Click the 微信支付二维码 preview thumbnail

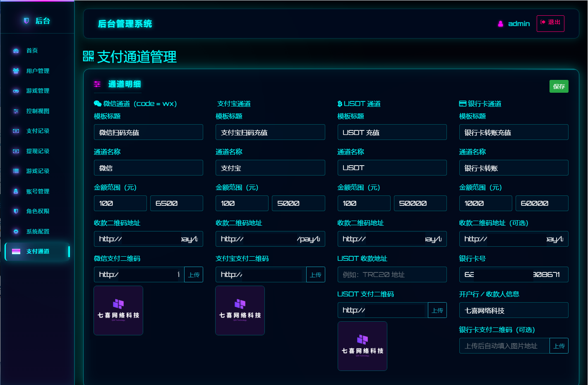click(118, 310)
